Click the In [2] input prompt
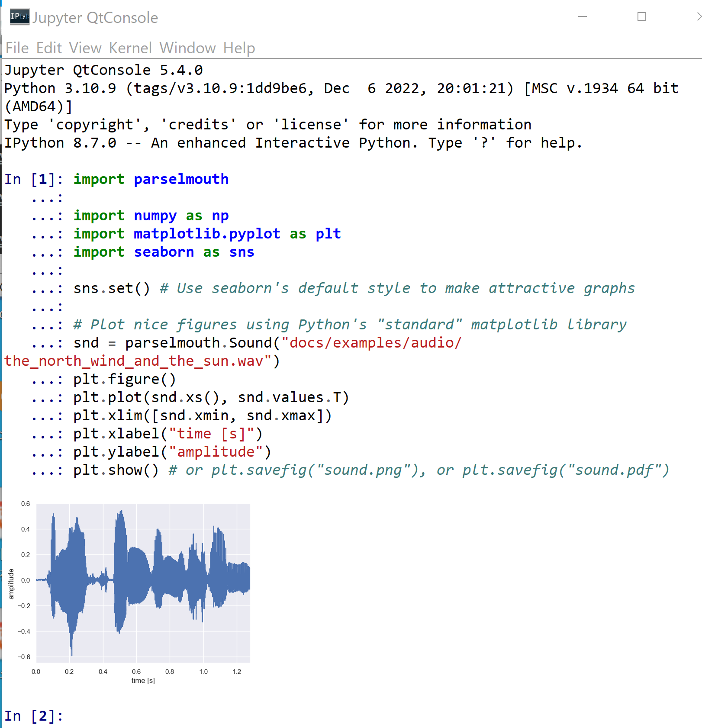 point(34,716)
